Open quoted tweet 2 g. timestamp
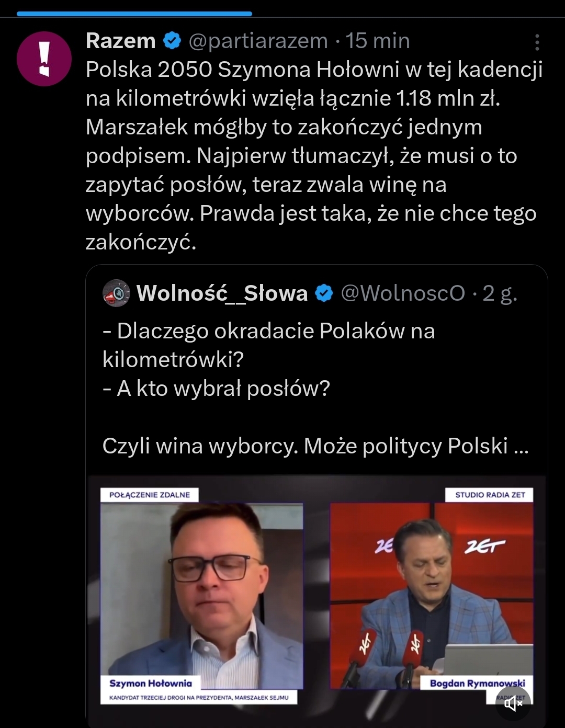Image resolution: width=565 pixels, height=728 pixels. pos(500,293)
